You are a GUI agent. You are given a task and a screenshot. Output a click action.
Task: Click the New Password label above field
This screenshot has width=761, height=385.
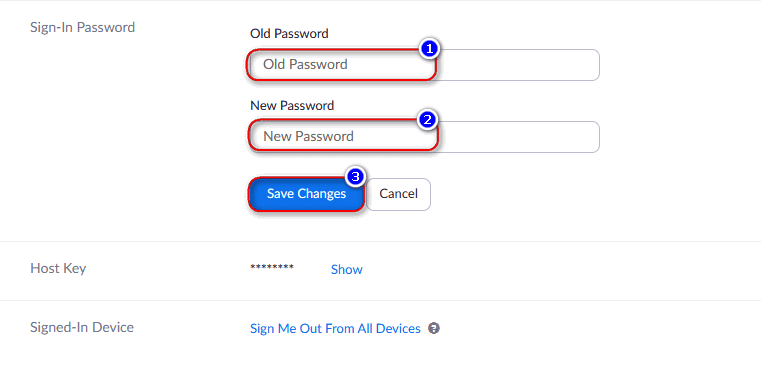point(292,105)
